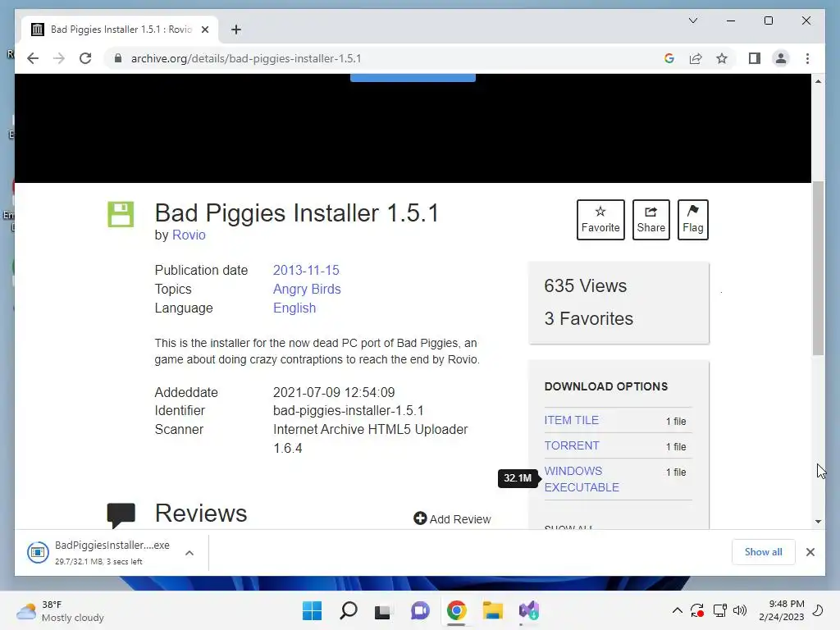Viewport: 840px width, 630px height.
Task: Show all downloads
Action: pyautogui.click(x=763, y=552)
